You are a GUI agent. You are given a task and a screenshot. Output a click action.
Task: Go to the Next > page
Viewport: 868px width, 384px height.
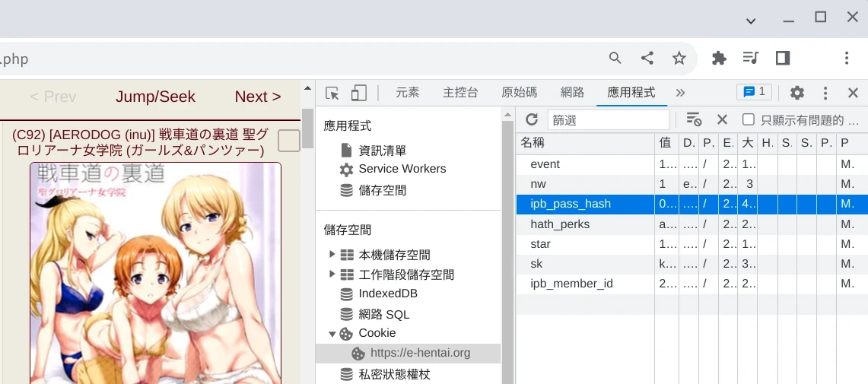[258, 97]
